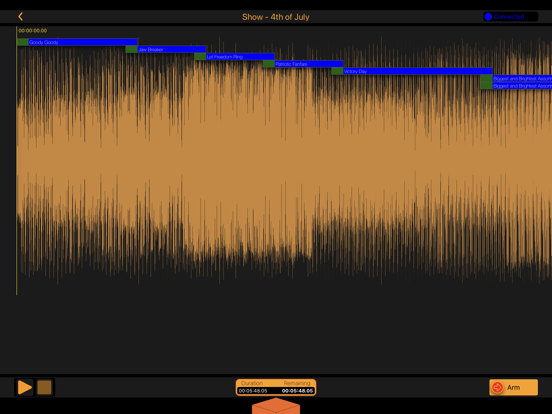
Task: Click inside the audio waveform
Action: 284,160
